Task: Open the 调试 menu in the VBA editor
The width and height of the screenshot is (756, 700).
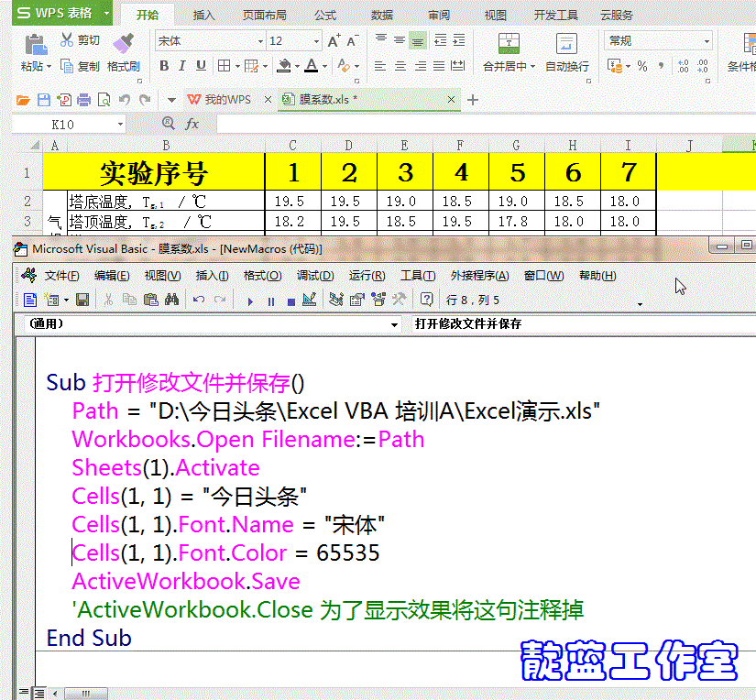Action: coord(316,275)
